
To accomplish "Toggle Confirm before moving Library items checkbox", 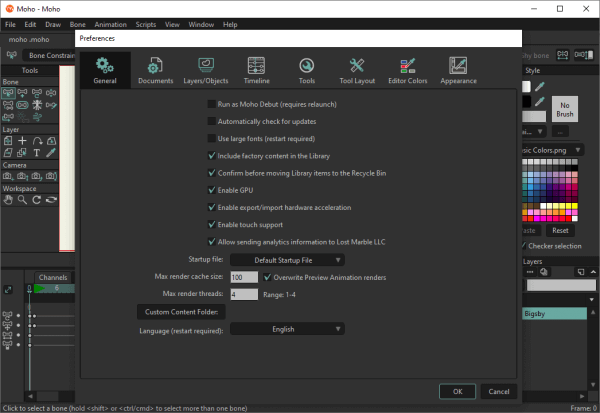I will [x=211, y=173].
